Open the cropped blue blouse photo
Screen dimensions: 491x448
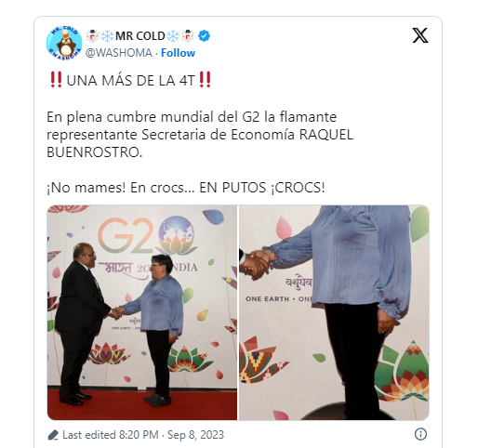(x=334, y=312)
